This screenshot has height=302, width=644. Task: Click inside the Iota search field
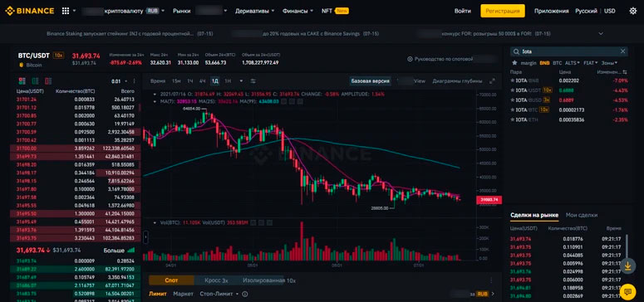[x=569, y=51]
